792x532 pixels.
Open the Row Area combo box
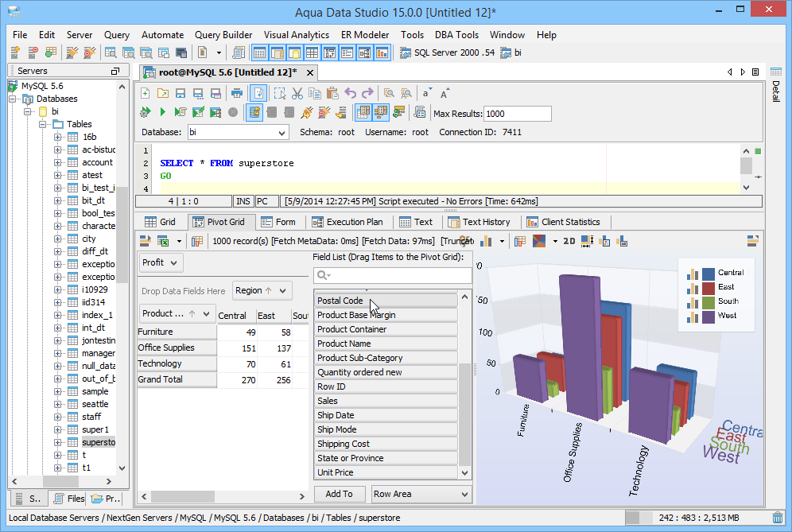[421, 494]
